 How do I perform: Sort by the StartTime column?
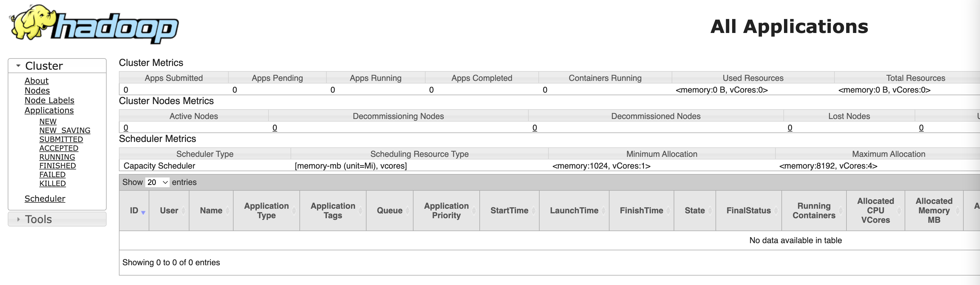point(509,210)
